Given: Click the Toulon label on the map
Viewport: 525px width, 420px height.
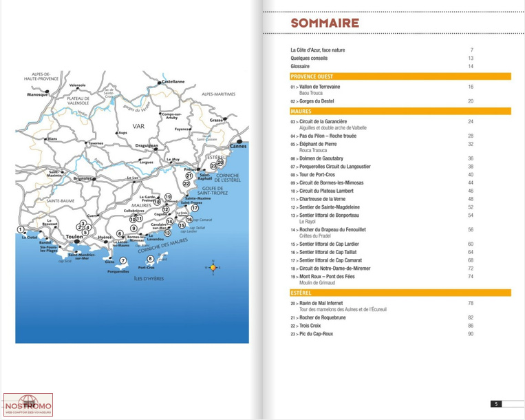Looking at the screenshot, I should tap(74, 236).
